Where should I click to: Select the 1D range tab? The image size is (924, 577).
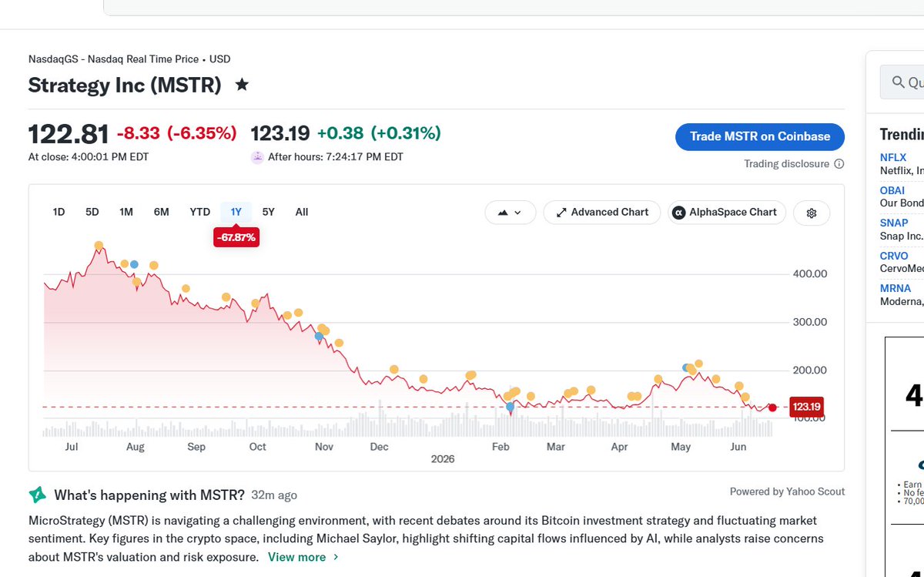click(x=59, y=212)
